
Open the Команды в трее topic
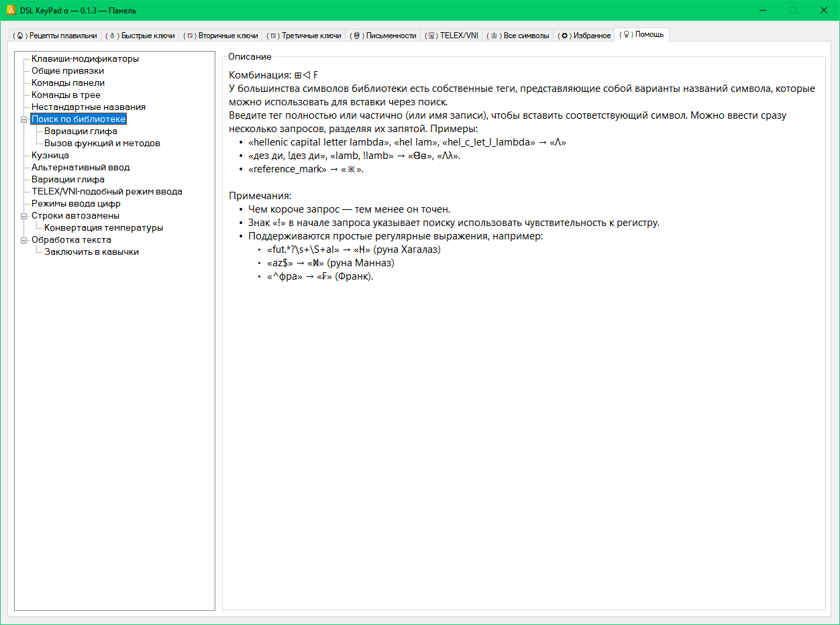[x=66, y=95]
